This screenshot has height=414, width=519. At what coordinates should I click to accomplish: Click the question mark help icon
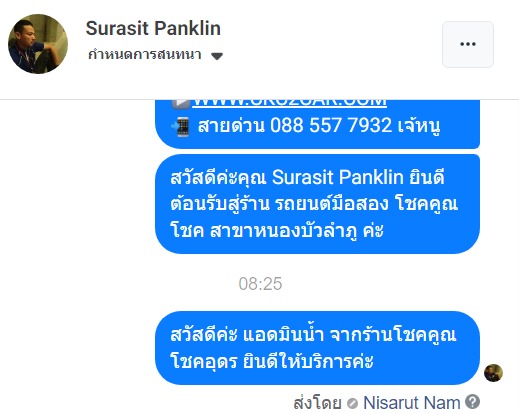(x=472, y=401)
